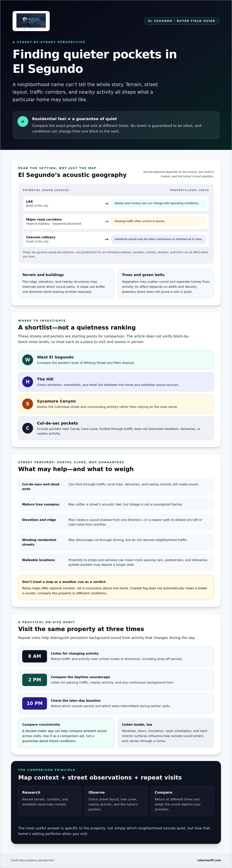Click the C circle Cul-de-sac pockets badge
This screenshot has width=232, height=868.
click(28, 428)
